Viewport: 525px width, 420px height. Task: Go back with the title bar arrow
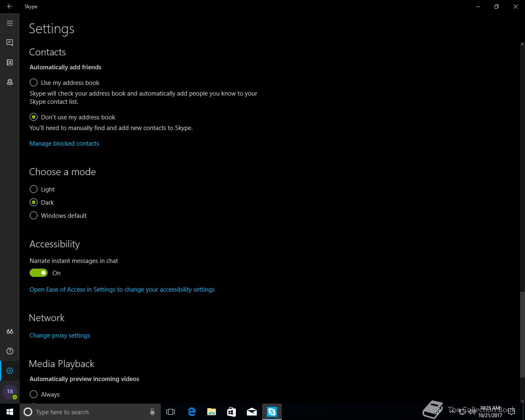(10, 7)
